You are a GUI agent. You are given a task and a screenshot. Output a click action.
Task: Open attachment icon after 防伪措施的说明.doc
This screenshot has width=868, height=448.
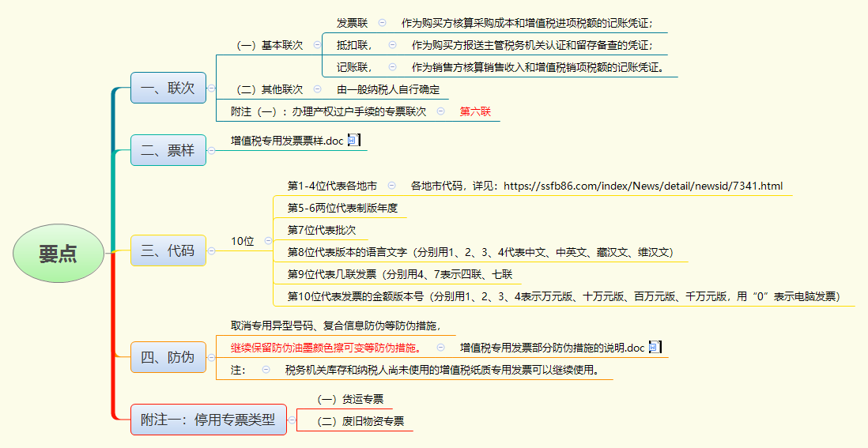tap(655, 348)
